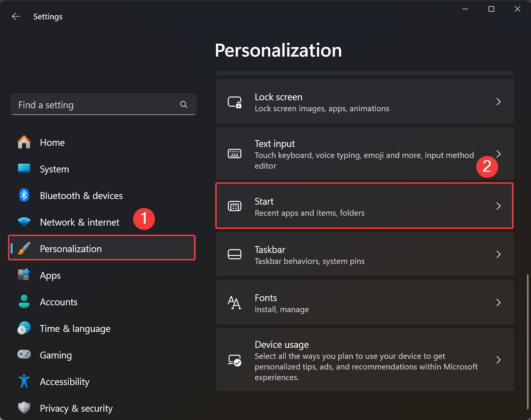The image size is (531, 420).
Task: Open the Taskbar settings title
Action: (x=270, y=249)
